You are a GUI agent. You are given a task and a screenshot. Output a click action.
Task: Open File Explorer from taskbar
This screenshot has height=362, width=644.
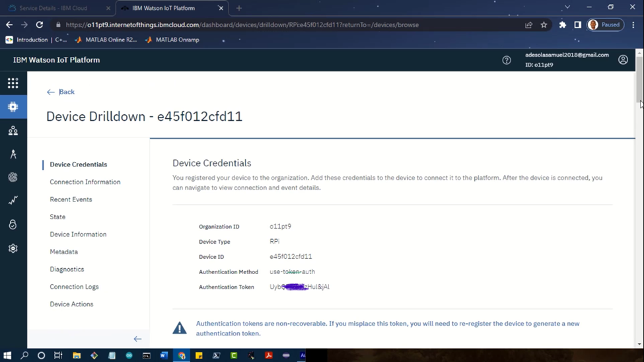(77, 355)
